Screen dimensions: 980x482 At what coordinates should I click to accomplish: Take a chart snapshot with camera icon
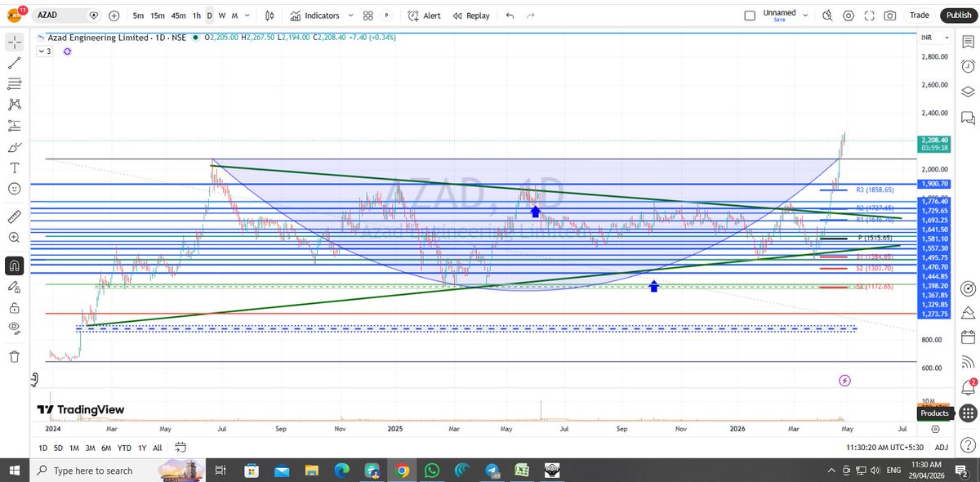[889, 16]
